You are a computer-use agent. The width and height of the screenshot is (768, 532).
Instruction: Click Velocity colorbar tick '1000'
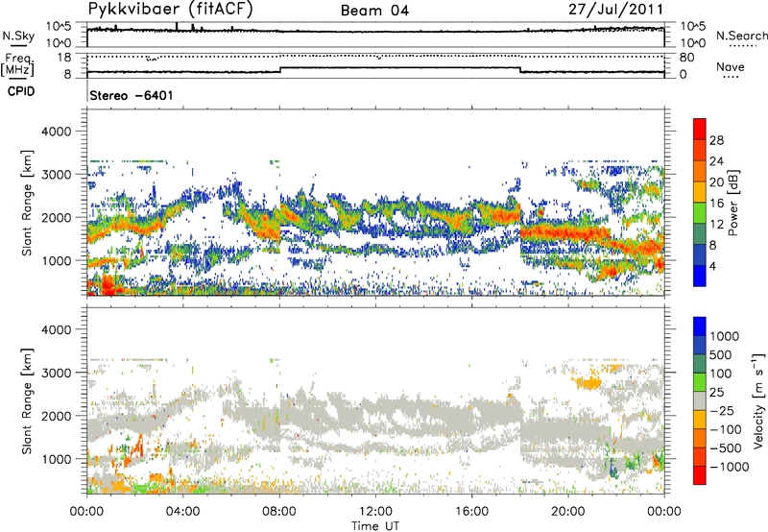[725, 336]
